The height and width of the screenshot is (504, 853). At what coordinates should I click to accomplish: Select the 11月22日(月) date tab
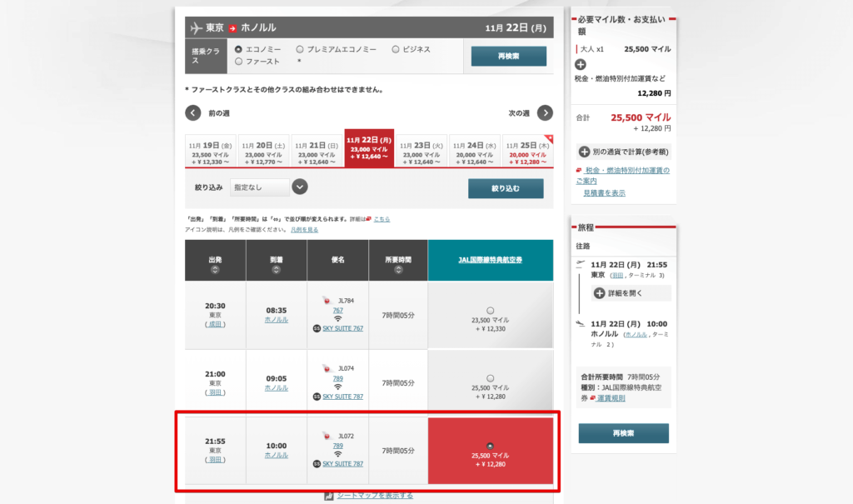(x=369, y=148)
